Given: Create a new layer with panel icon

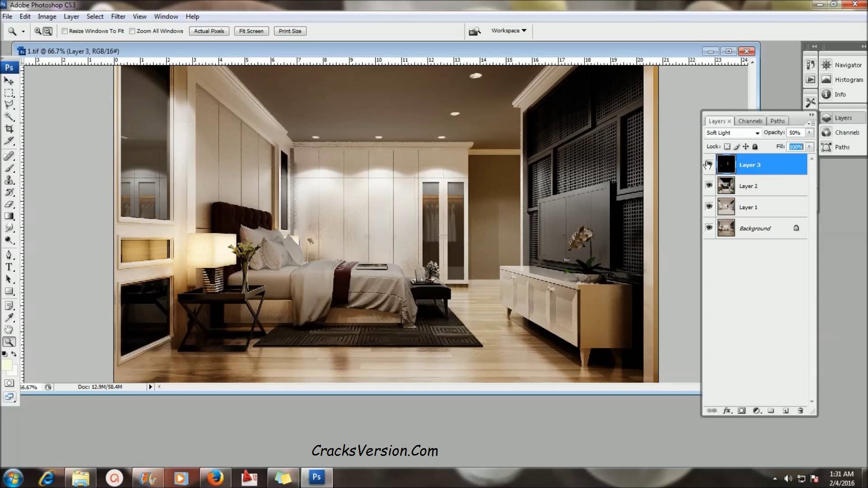Looking at the screenshot, I should 785,411.
